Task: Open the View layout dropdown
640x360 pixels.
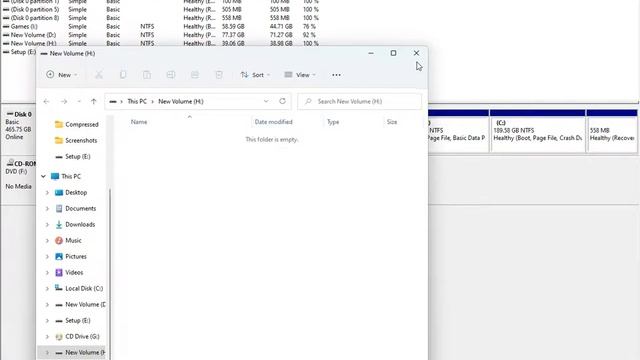Action: coord(300,75)
